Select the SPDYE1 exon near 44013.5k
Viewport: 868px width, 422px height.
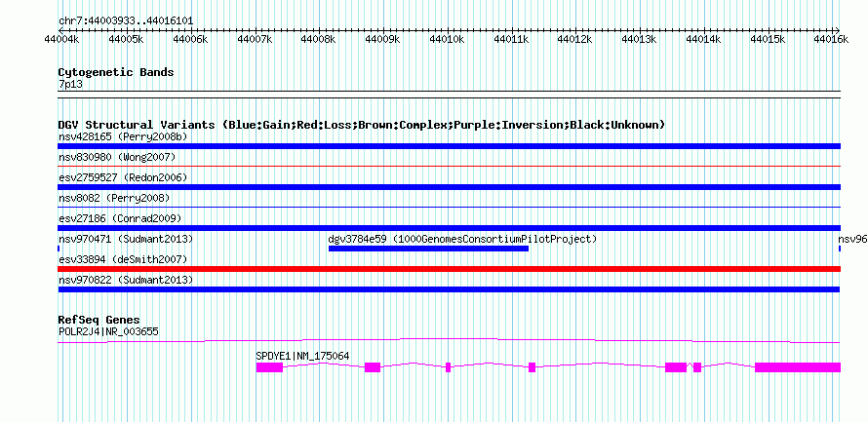[676, 367]
